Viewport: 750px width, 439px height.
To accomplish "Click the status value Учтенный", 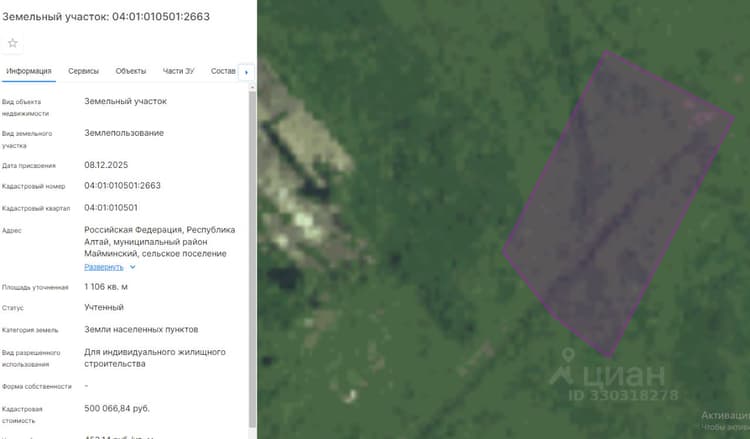I will click(x=104, y=307).
